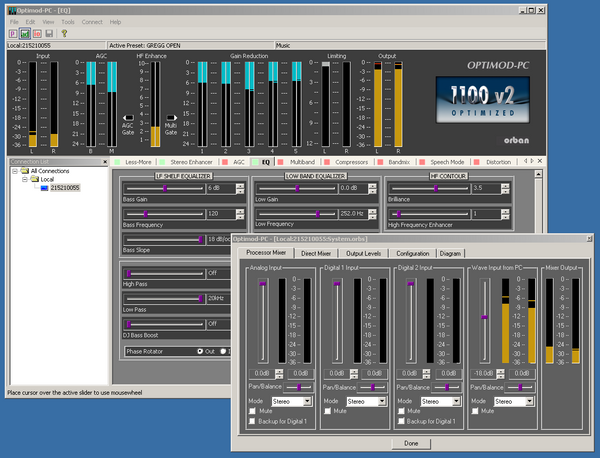The width and height of the screenshot is (600, 458).
Task: Click the yellow question mark help icon
Action: tap(64, 33)
